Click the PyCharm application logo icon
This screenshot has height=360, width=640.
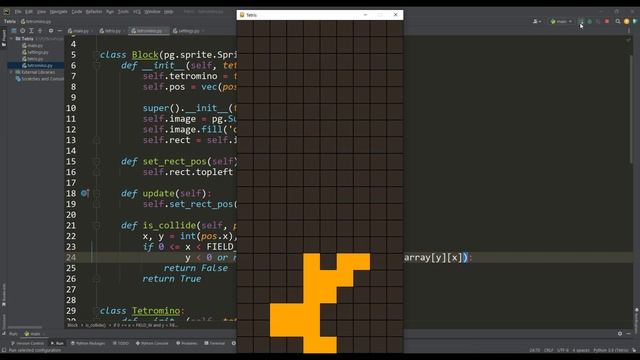tap(6, 12)
